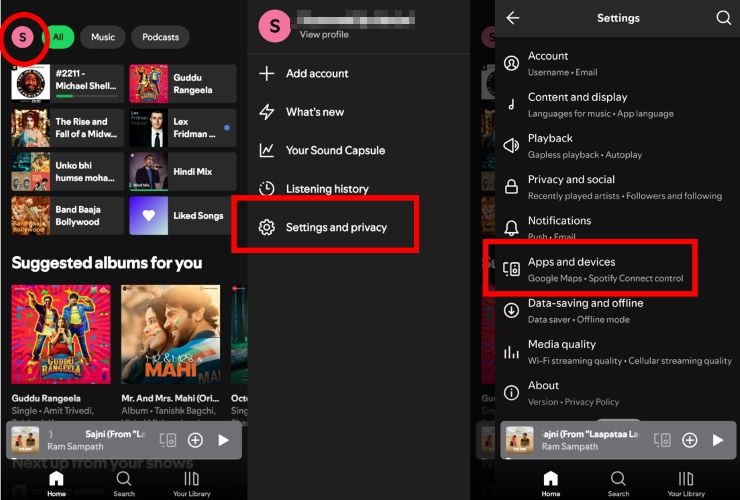Click the info icon beside About
The width and height of the screenshot is (740, 500).
coord(512,392)
